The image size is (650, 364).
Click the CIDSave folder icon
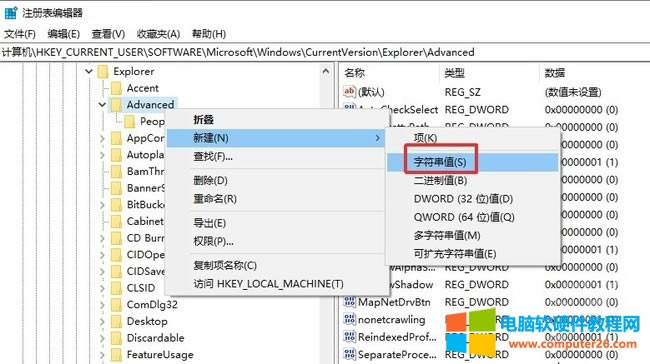(116, 271)
